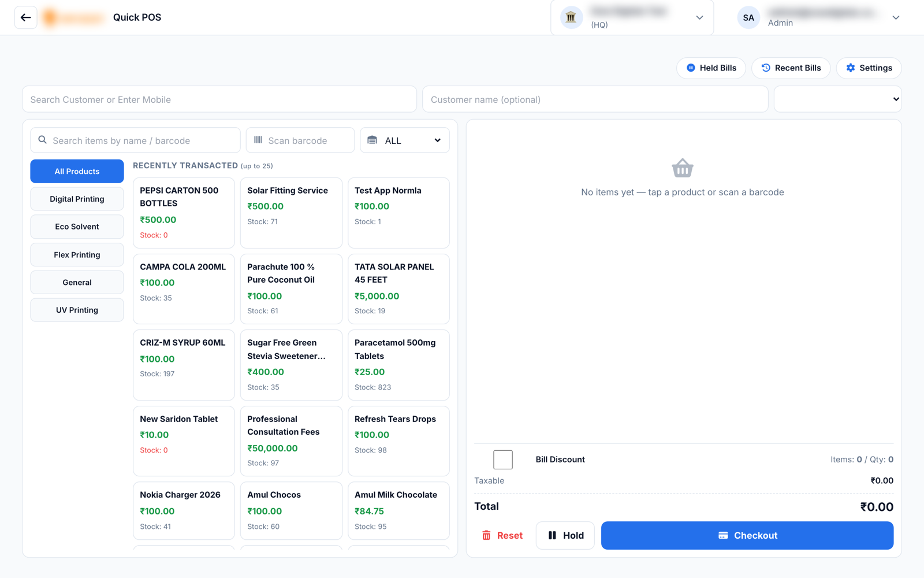Add Professional Consultation Fees item
924x578 pixels.
[x=291, y=441]
